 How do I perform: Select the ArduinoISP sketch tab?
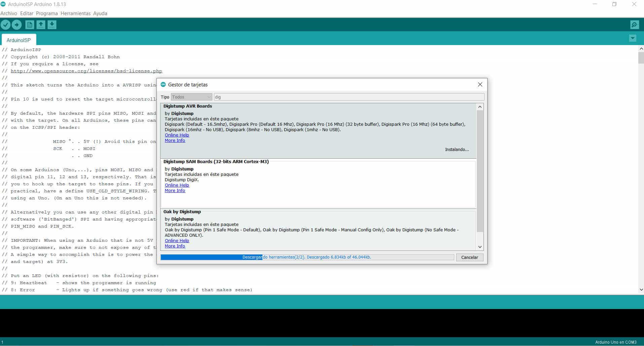pos(19,40)
